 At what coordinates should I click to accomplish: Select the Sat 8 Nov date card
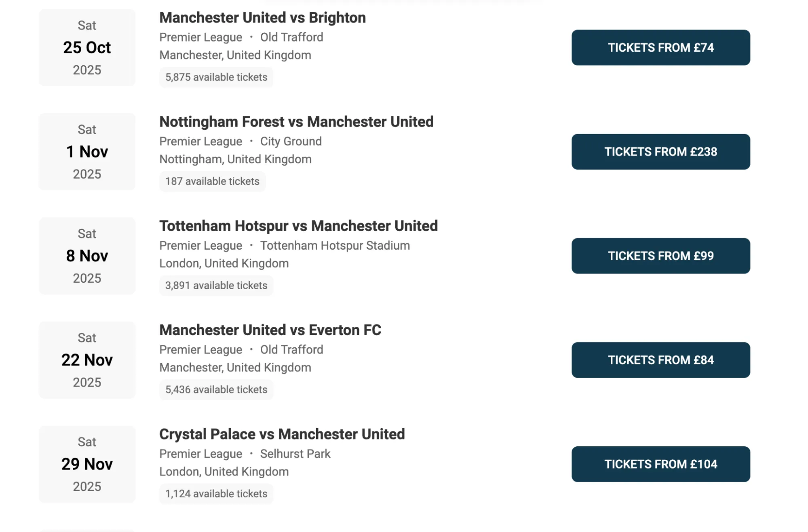pyautogui.click(x=86, y=256)
